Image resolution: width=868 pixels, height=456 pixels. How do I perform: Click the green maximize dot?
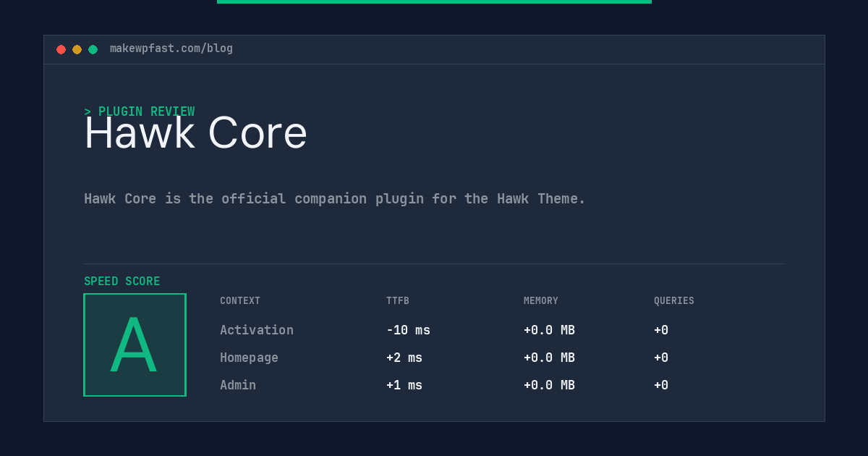pos(93,49)
